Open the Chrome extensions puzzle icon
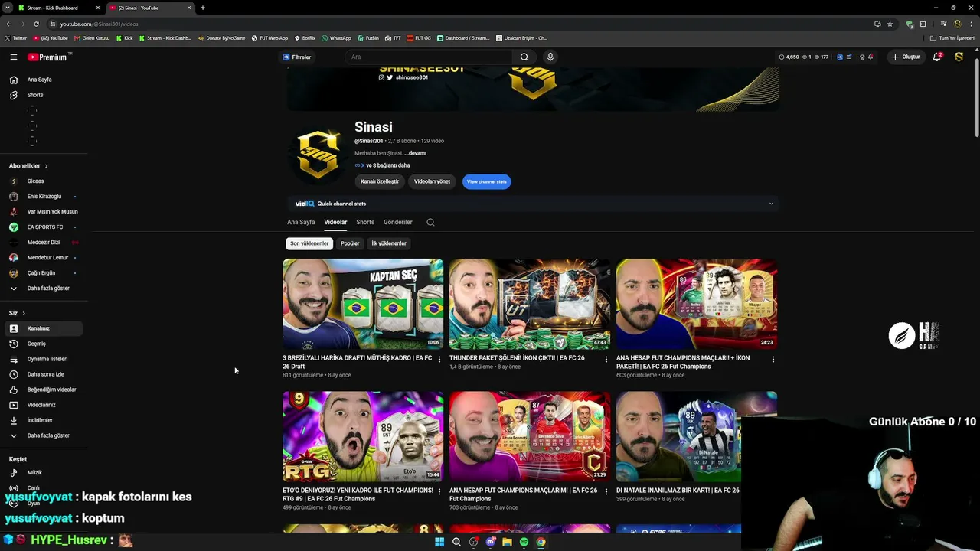This screenshot has height=551, width=980. tap(923, 24)
